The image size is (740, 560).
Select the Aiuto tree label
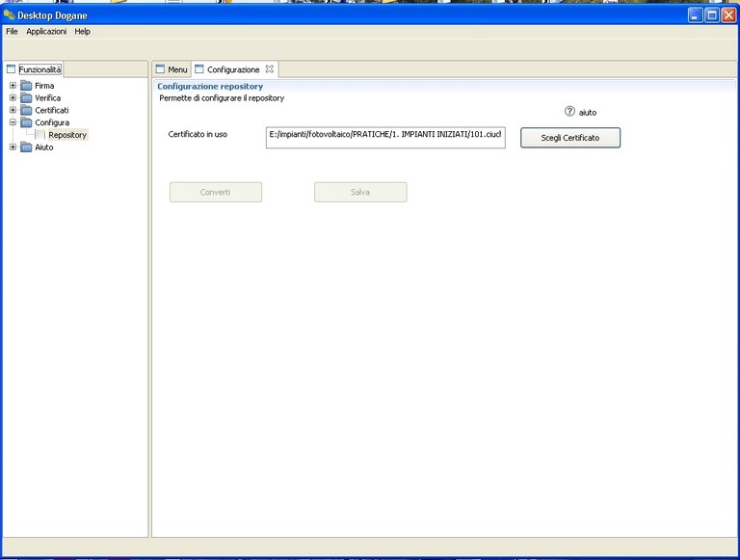click(x=44, y=147)
